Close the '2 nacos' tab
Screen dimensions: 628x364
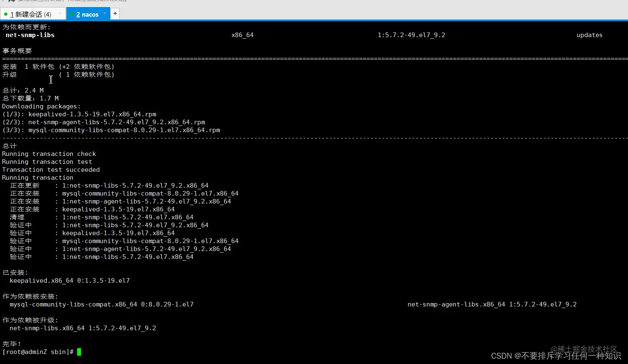[104, 13]
